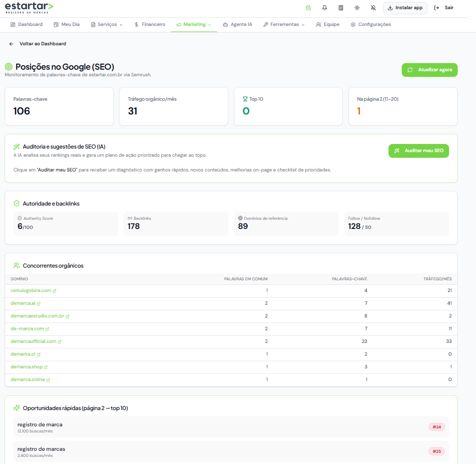Viewport: 476px width, 464px height.
Task: Click the Na página 2 (11-20) card
Action: point(403,106)
